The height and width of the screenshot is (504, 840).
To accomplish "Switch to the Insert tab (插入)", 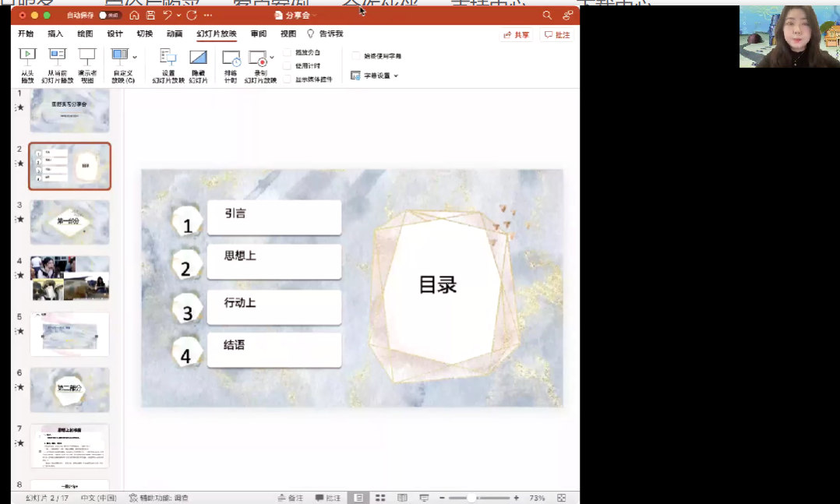I will [55, 34].
